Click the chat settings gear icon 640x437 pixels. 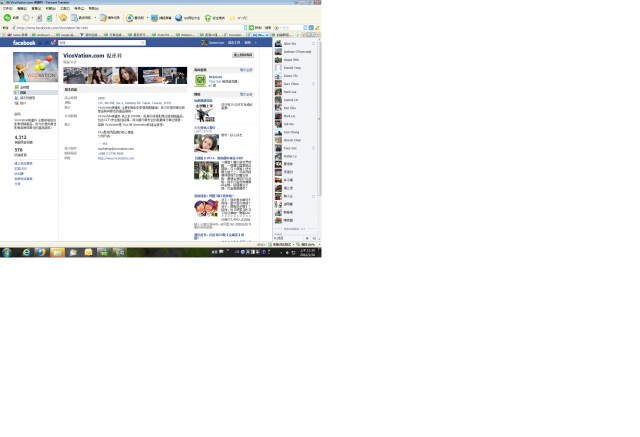click(307, 238)
